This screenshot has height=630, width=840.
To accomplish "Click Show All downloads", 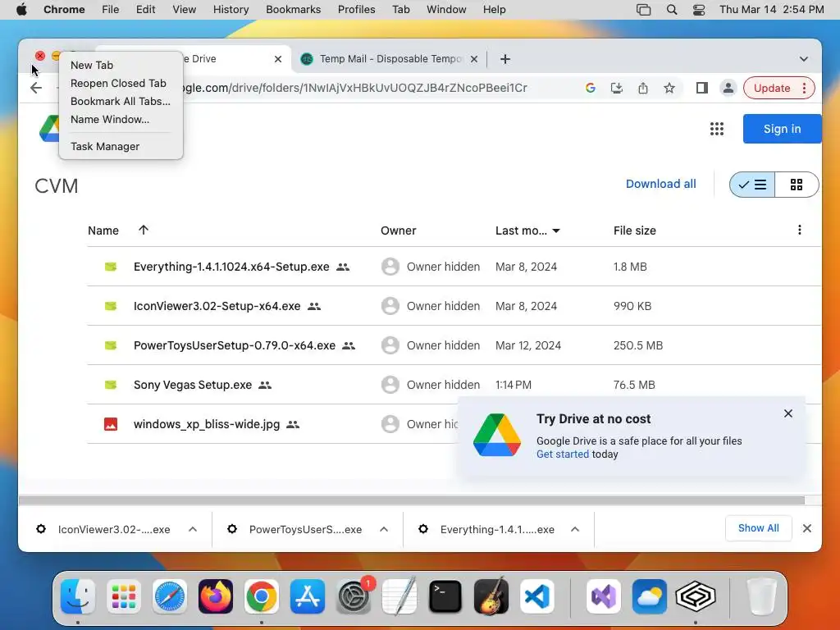I will tap(758, 528).
